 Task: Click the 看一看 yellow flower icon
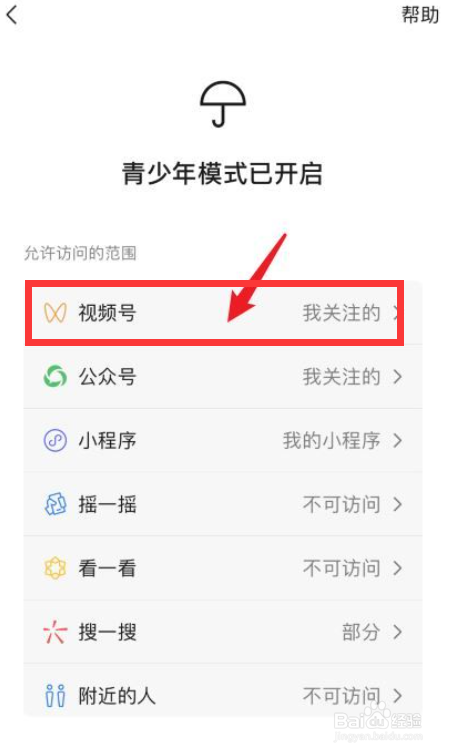point(55,568)
